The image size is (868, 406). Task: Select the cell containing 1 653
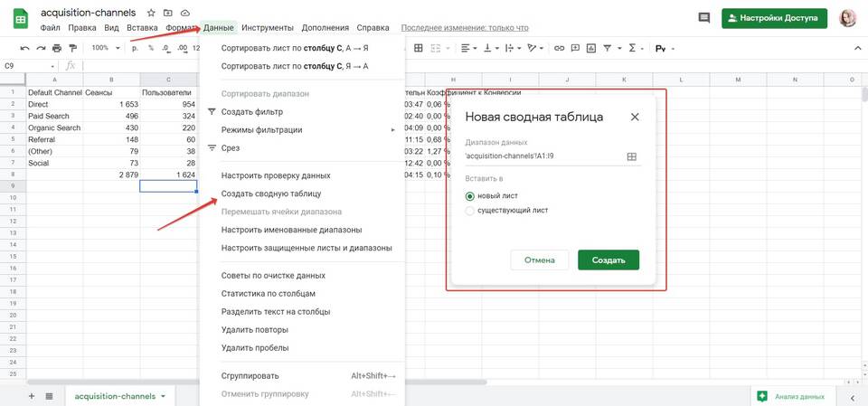(112, 104)
